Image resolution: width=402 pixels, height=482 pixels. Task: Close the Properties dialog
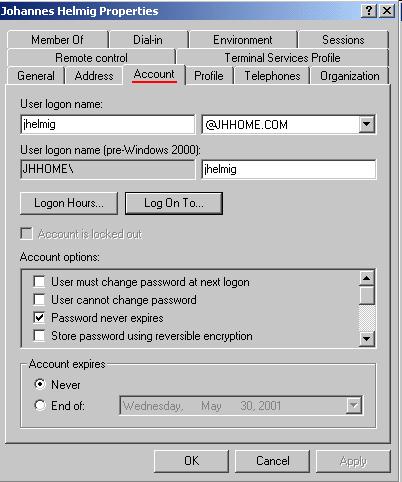387,11
